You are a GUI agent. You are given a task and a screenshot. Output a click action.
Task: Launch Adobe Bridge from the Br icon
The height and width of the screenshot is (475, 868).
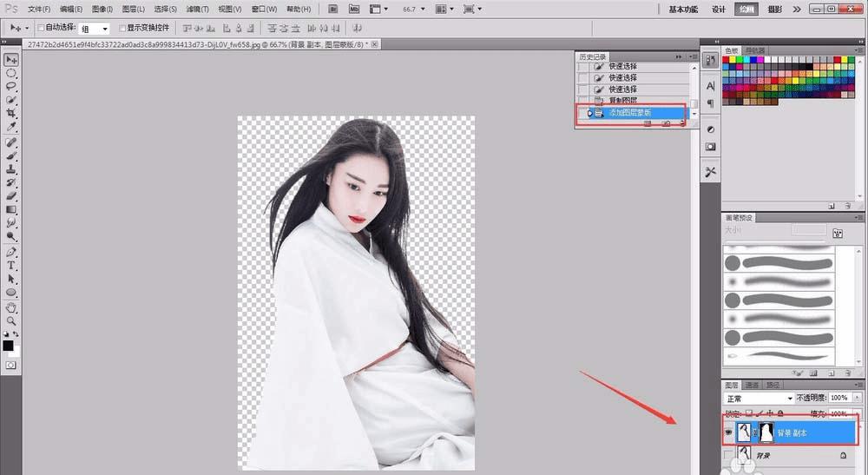[334, 9]
